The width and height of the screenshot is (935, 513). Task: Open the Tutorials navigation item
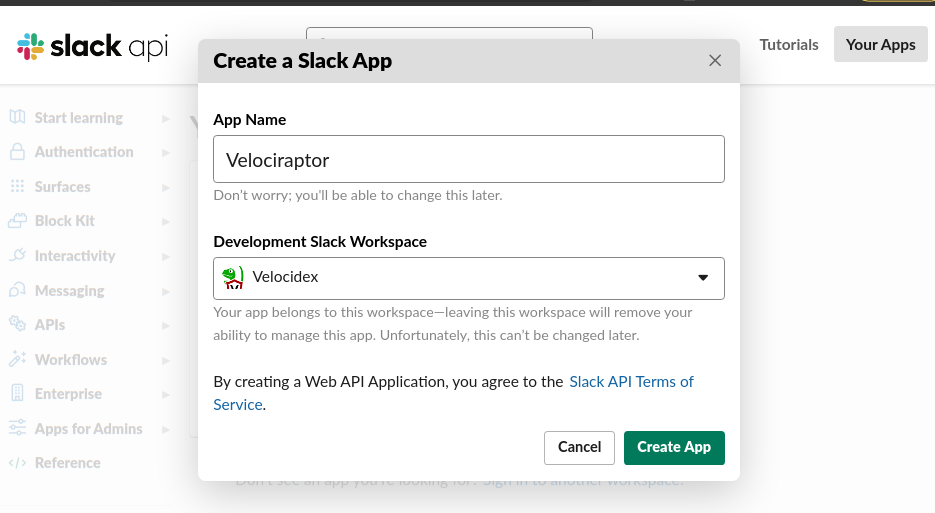coord(788,45)
